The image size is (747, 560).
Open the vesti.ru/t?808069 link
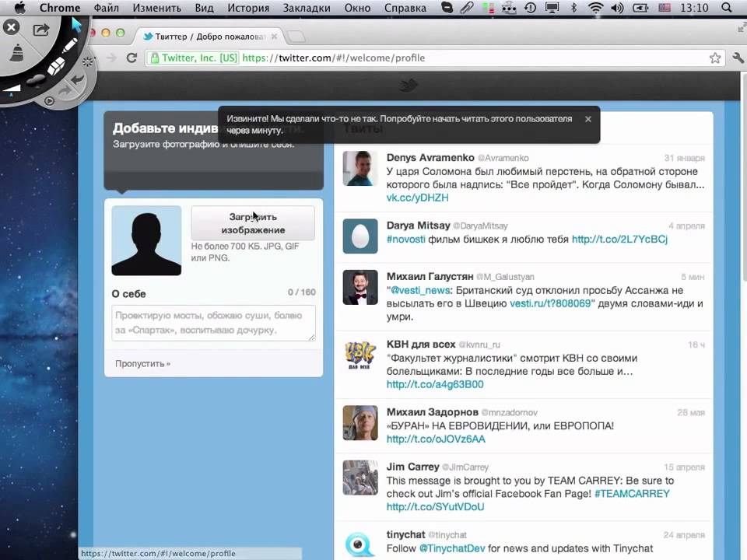550,303
